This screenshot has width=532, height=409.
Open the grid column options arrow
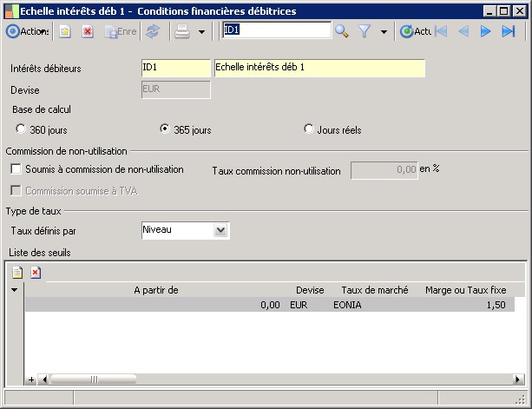point(15,290)
